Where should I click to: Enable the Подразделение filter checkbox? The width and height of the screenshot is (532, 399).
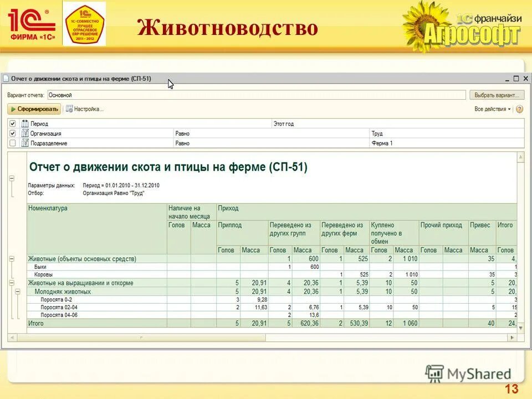pos(12,143)
